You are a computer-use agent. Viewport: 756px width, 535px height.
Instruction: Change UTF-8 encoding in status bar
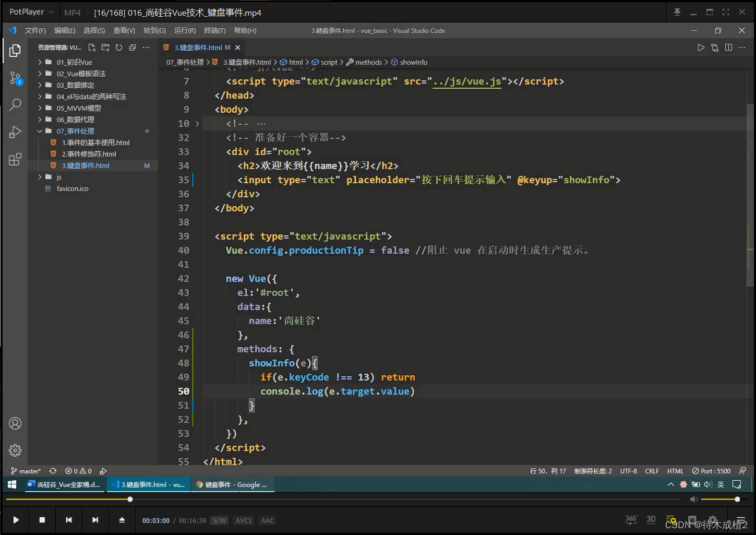(628, 471)
